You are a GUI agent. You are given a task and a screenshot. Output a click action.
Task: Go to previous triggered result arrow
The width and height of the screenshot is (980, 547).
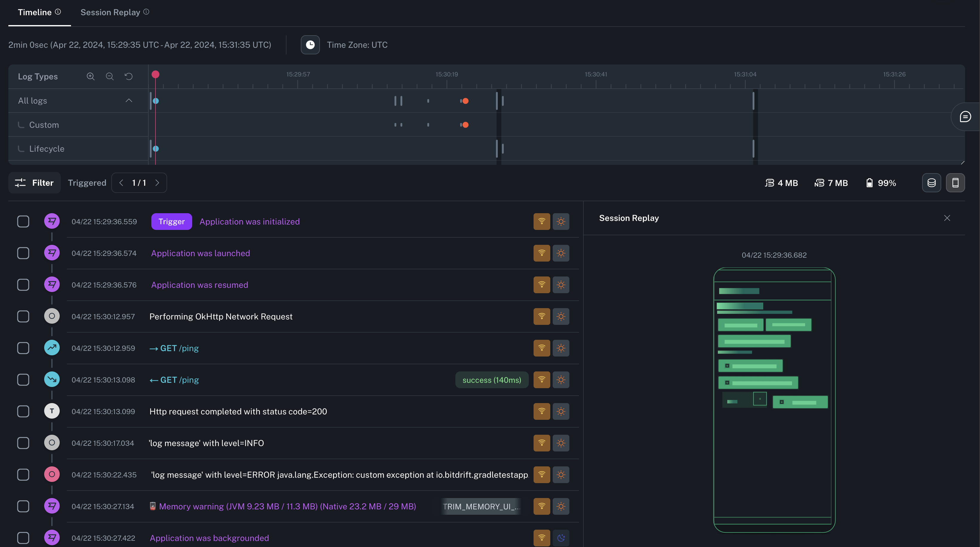click(121, 183)
